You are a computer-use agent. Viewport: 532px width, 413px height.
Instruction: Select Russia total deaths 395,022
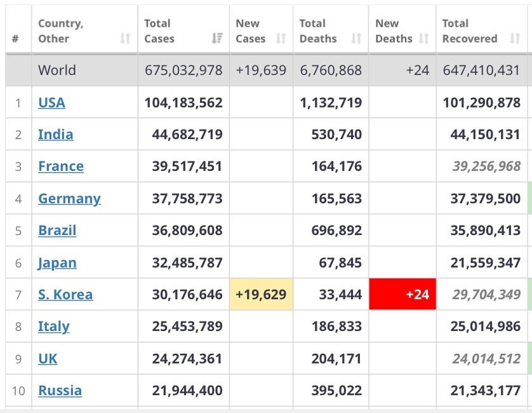click(336, 391)
